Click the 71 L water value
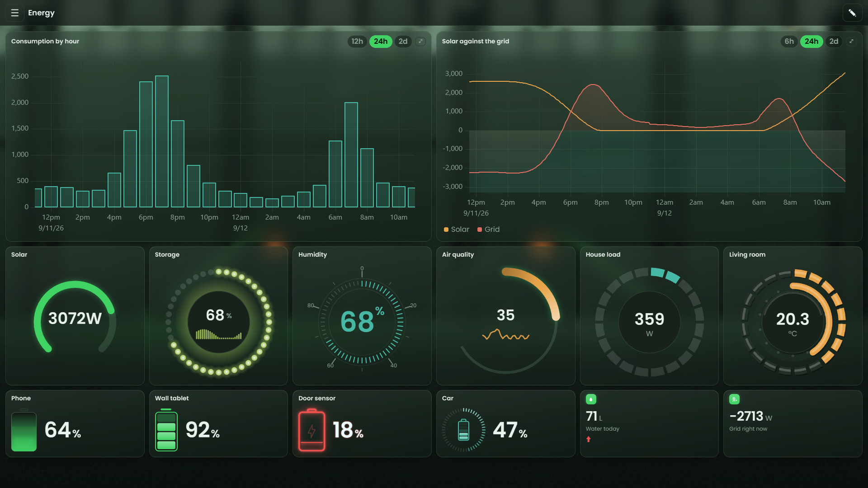868x488 pixels. tap(594, 416)
